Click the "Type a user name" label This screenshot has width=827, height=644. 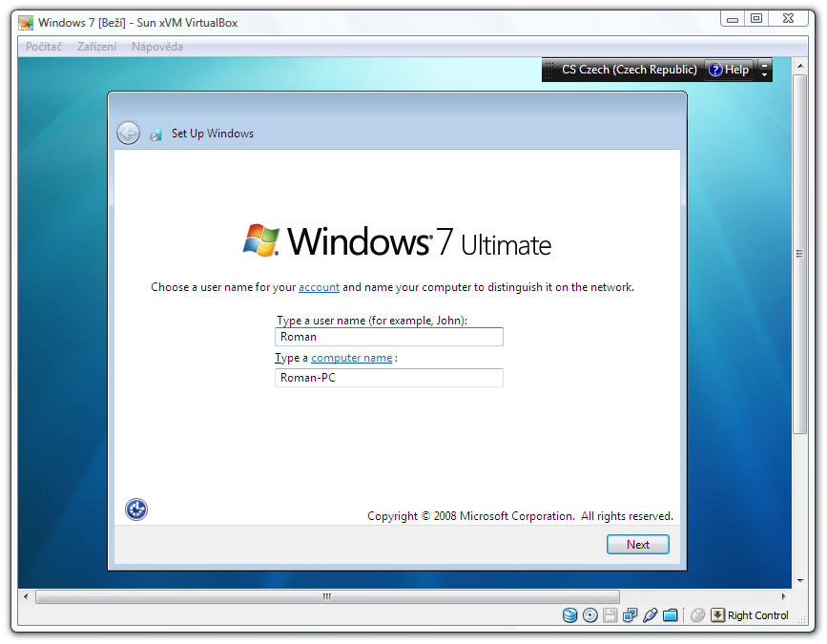click(372, 321)
